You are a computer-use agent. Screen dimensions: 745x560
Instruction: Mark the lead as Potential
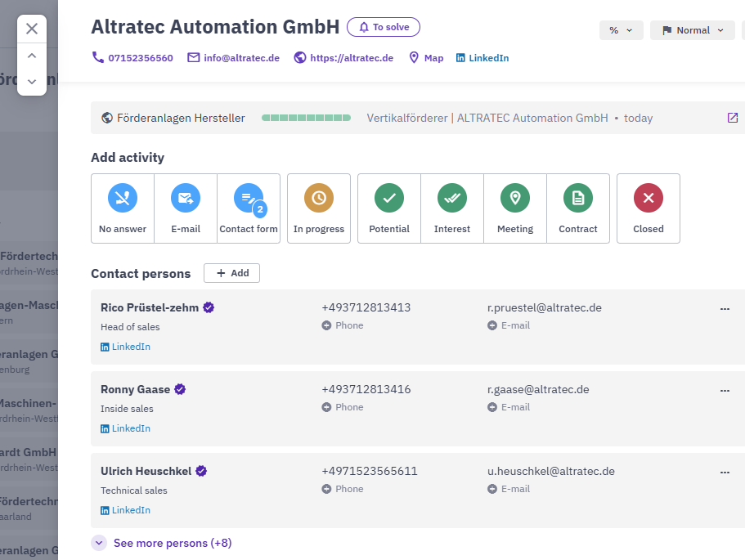[389, 208]
